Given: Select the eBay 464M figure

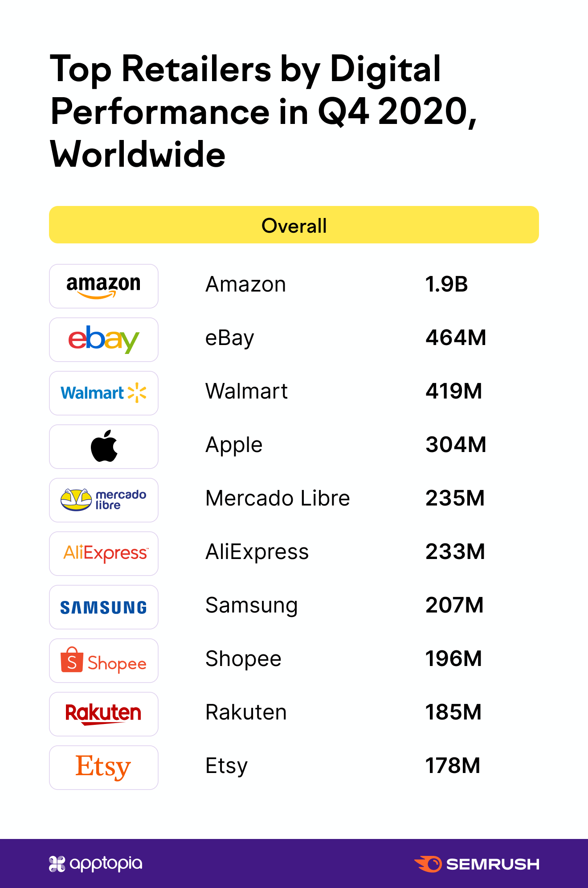Looking at the screenshot, I should (x=456, y=338).
